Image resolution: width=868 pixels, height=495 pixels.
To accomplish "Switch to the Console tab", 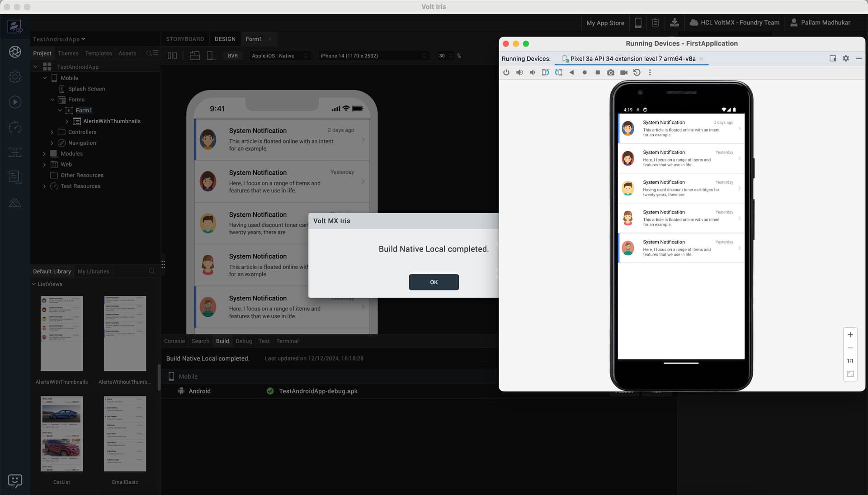I will pos(175,341).
